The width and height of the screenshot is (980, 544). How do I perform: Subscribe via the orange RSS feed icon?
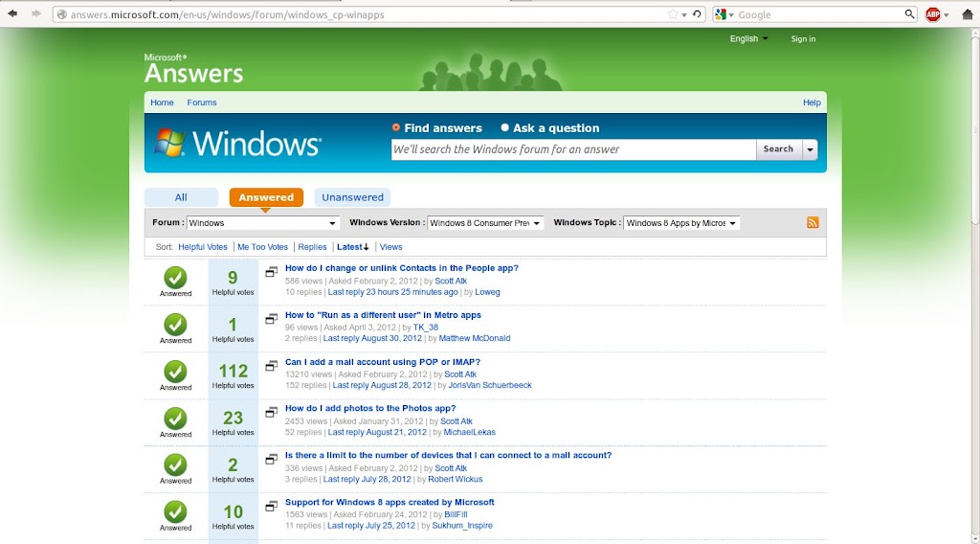pos(813,222)
